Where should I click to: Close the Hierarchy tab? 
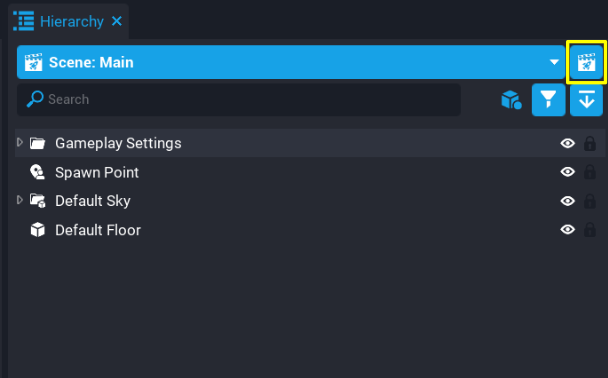[117, 21]
